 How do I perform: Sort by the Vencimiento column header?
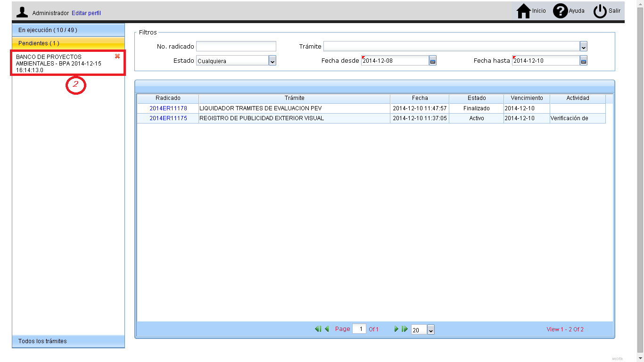[527, 98]
